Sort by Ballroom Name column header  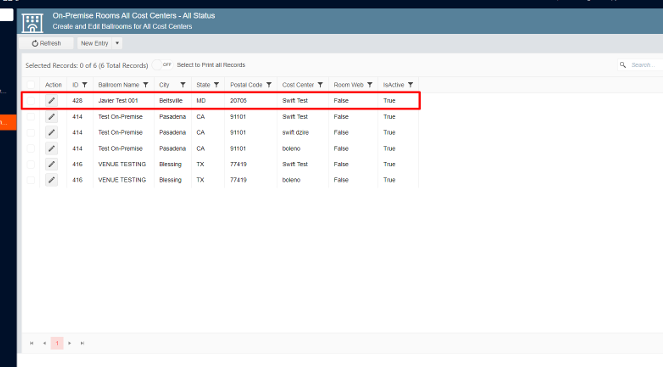click(x=118, y=85)
